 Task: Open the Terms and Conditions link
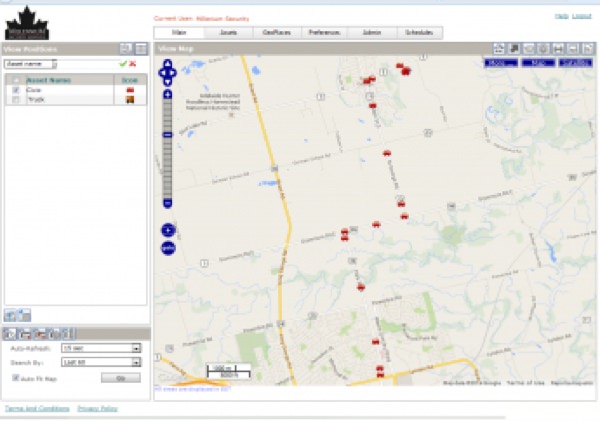[37, 409]
